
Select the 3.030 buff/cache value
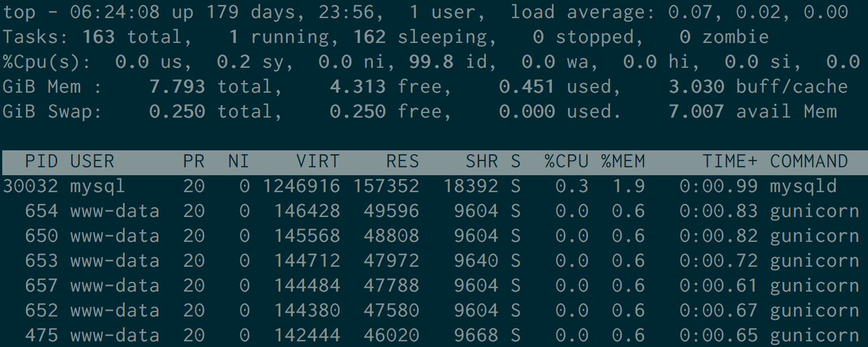696,87
